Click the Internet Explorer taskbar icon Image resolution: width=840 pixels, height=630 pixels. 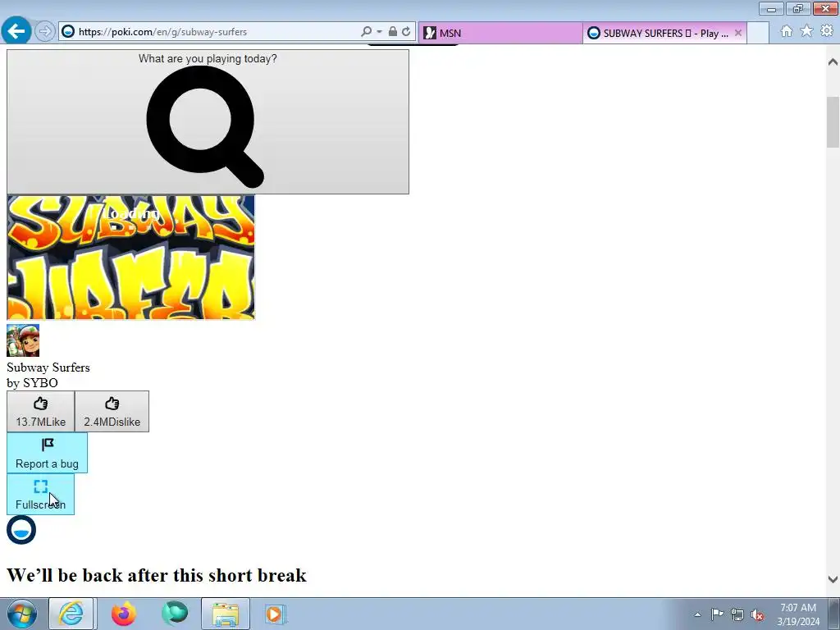click(71, 614)
